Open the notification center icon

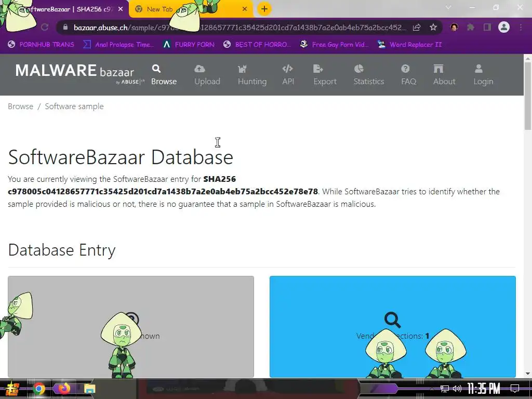pos(515,389)
